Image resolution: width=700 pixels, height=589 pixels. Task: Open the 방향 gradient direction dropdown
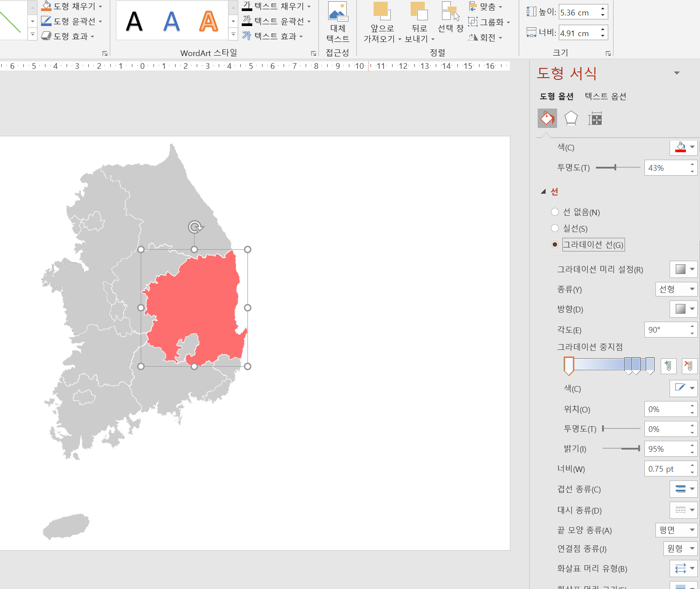pyautogui.click(x=684, y=309)
